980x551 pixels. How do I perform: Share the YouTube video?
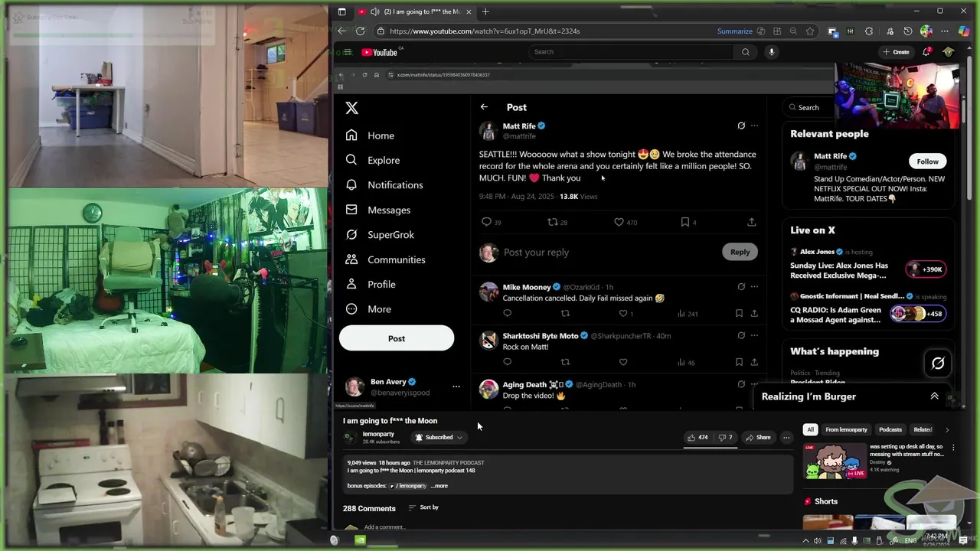(x=758, y=437)
